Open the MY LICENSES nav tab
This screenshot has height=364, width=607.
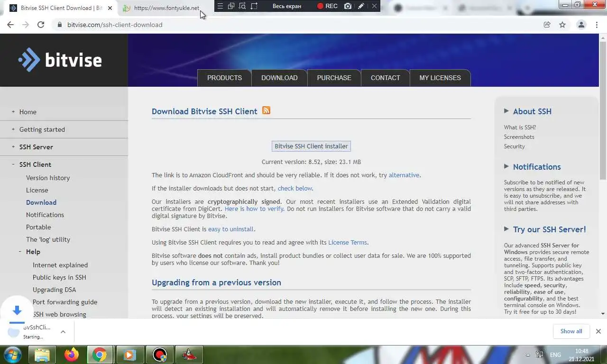tap(440, 78)
